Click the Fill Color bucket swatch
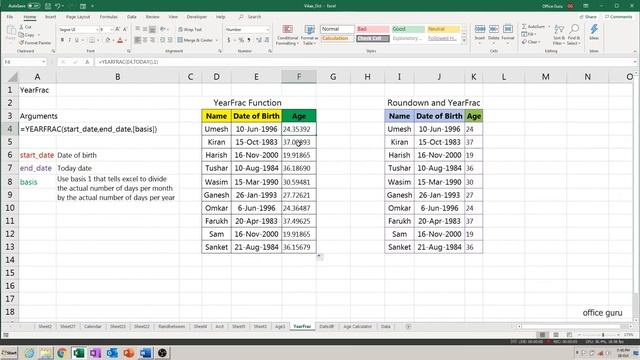This screenshot has height=360, width=640. 107,40
